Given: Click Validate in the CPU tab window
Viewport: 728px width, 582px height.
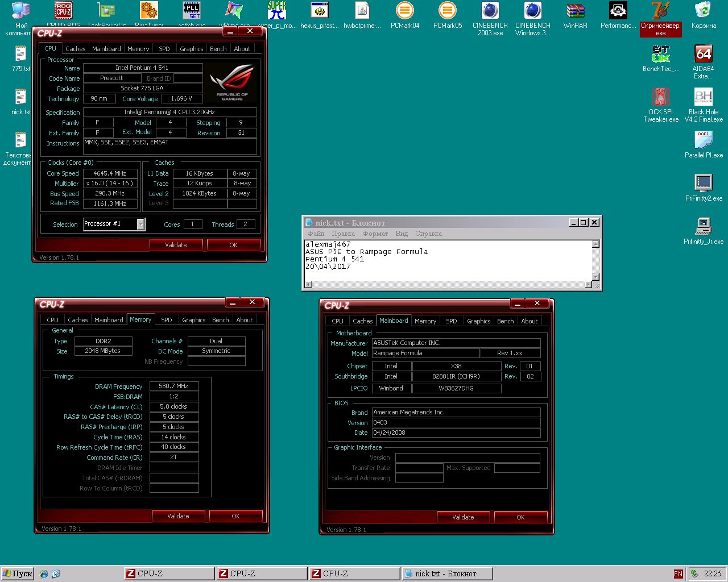Looking at the screenshot, I should [176, 245].
